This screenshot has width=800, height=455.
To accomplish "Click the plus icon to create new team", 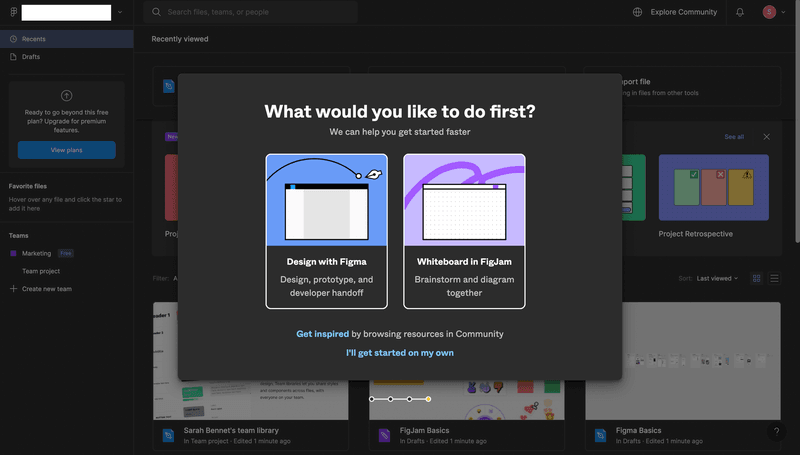I will (13, 289).
